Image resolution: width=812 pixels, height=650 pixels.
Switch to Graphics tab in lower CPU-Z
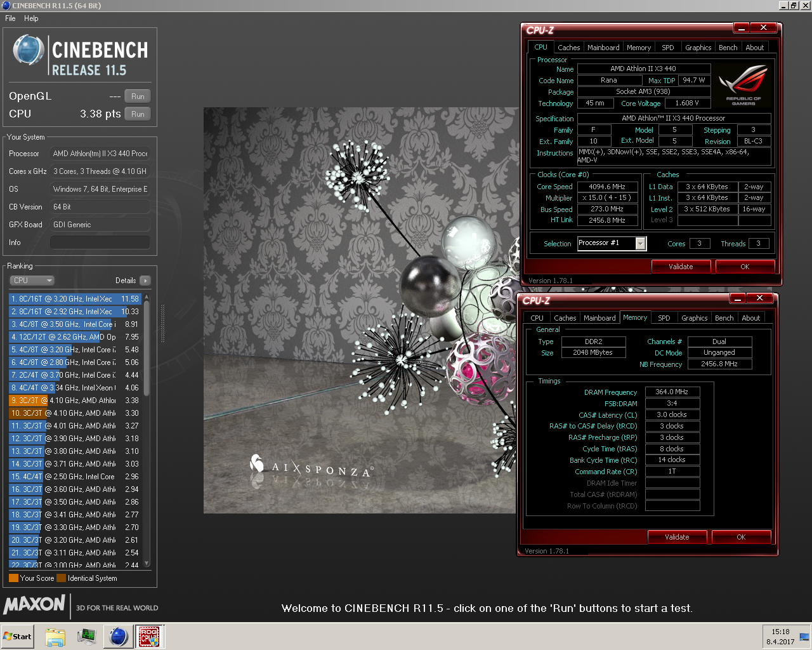[694, 318]
